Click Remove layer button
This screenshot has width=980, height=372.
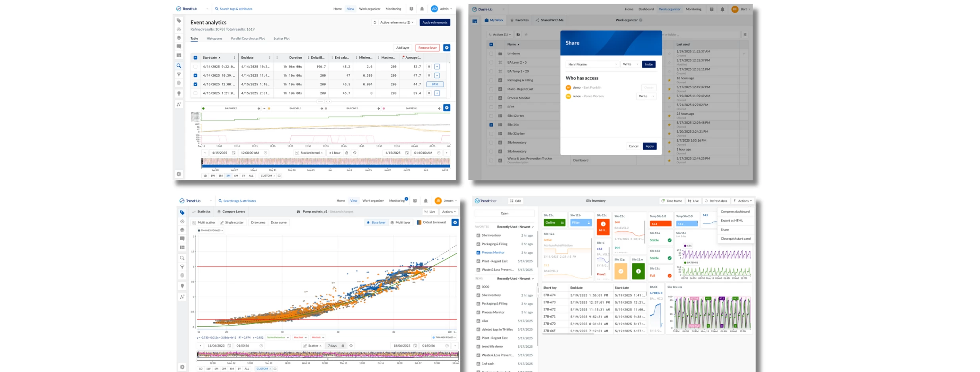pos(427,48)
